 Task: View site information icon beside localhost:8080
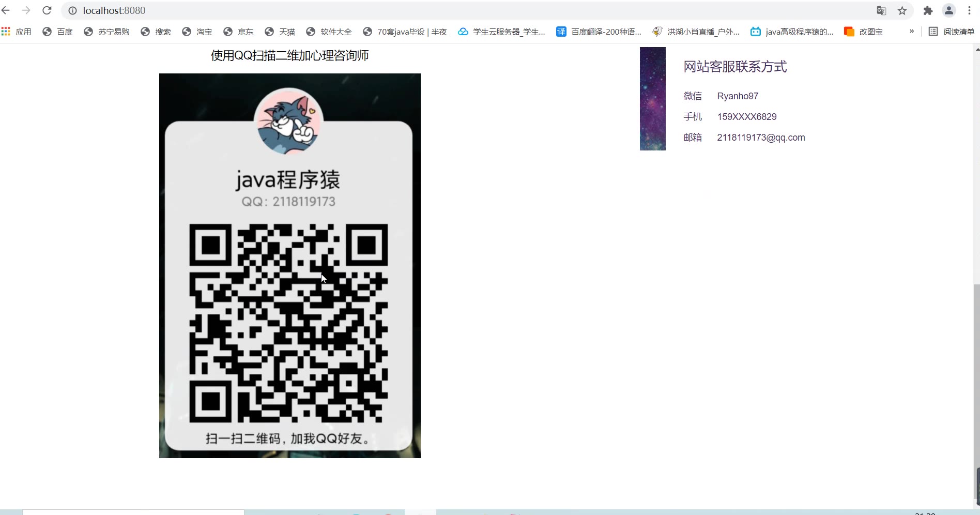[x=73, y=10]
